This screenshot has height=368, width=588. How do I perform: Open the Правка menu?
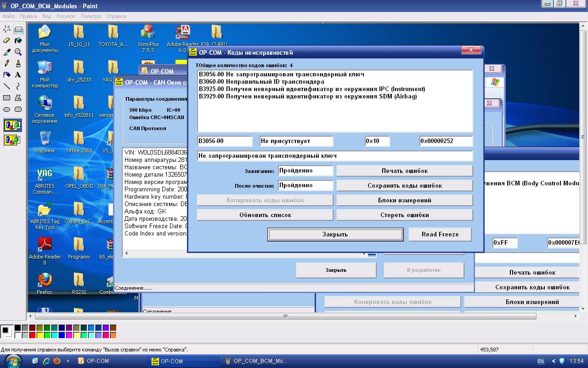(x=28, y=16)
